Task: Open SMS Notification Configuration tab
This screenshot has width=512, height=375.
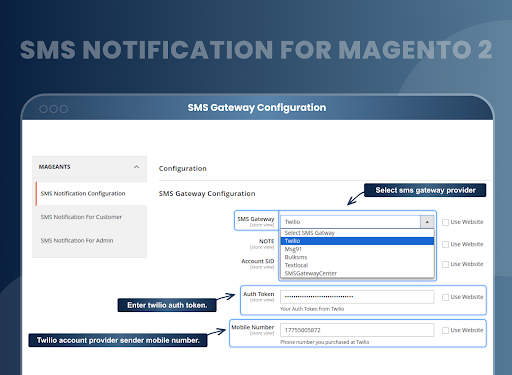Action: point(83,193)
